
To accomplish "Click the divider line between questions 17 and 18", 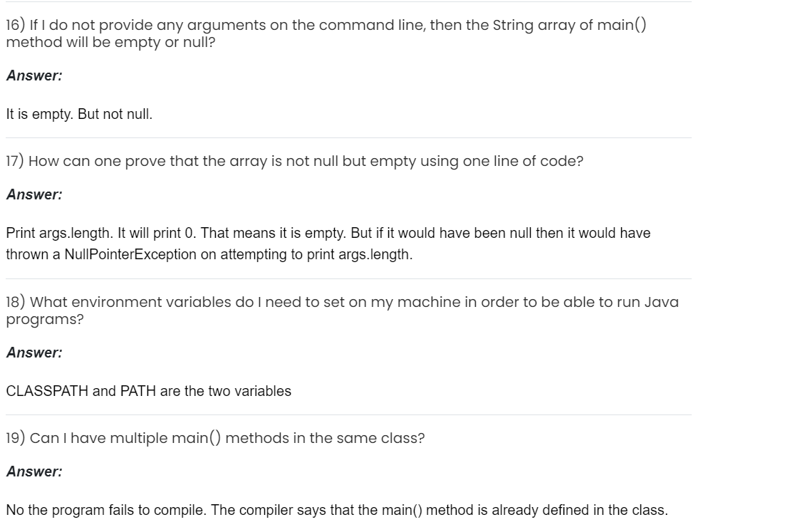I will (348, 278).
